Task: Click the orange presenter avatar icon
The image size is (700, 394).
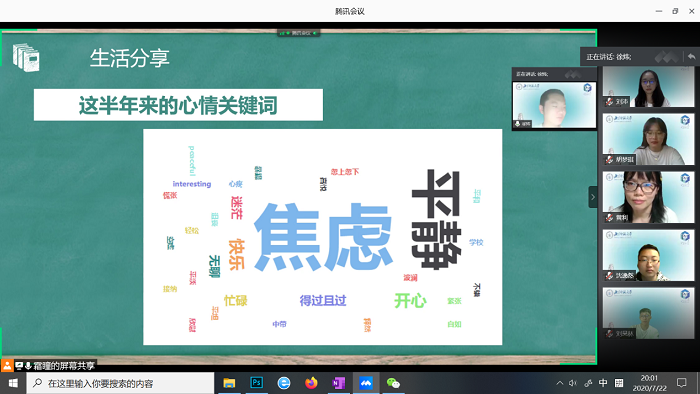Action: point(7,365)
